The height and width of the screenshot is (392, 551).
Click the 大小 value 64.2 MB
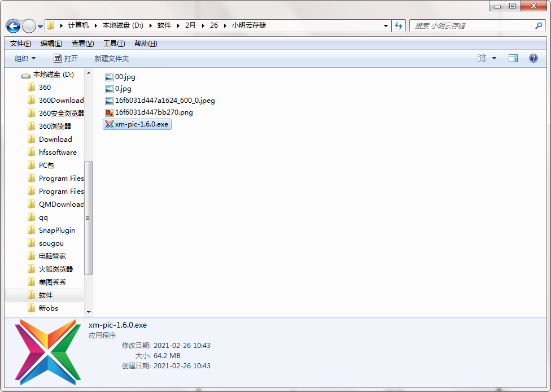[x=167, y=356]
